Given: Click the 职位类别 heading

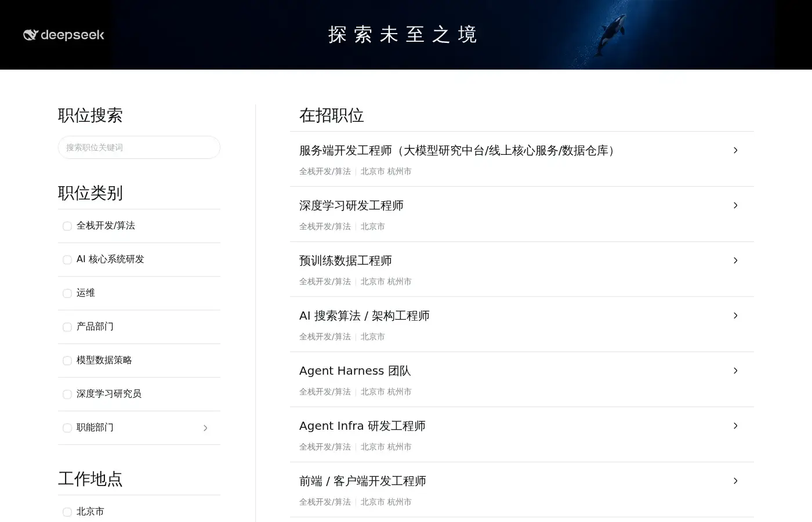Looking at the screenshot, I should point(90,193).
